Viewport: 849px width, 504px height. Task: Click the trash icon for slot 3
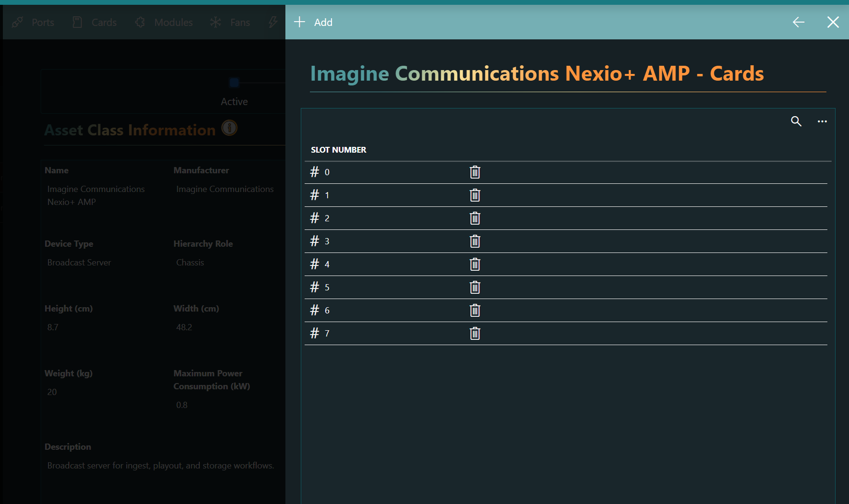pos(475,241)
